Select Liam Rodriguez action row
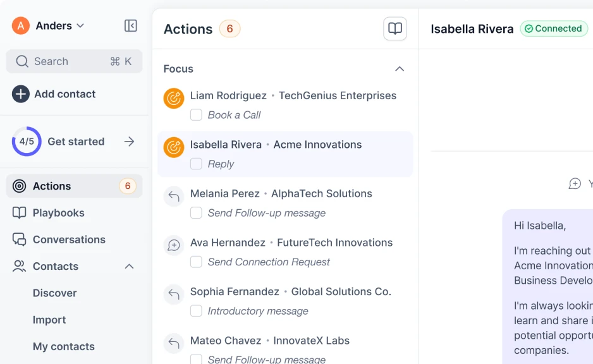The image size is (593, 364). pos(285,105)
